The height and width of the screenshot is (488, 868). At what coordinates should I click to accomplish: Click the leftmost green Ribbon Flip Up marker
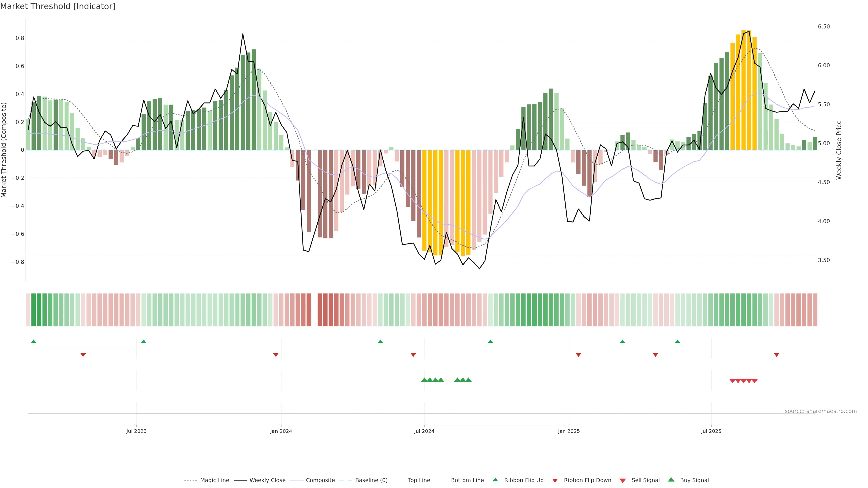coord(33,342)
